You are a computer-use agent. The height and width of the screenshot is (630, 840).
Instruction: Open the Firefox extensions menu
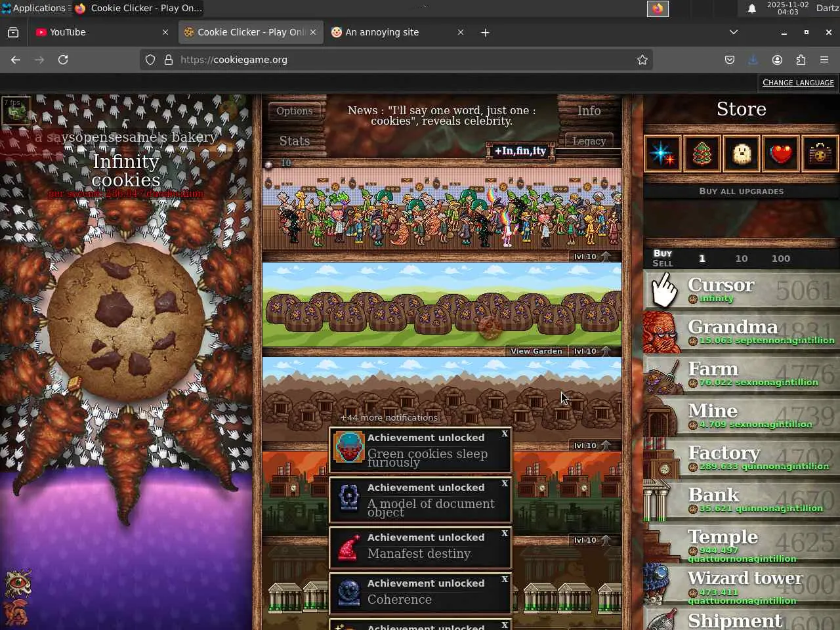[x=801, y=60]
